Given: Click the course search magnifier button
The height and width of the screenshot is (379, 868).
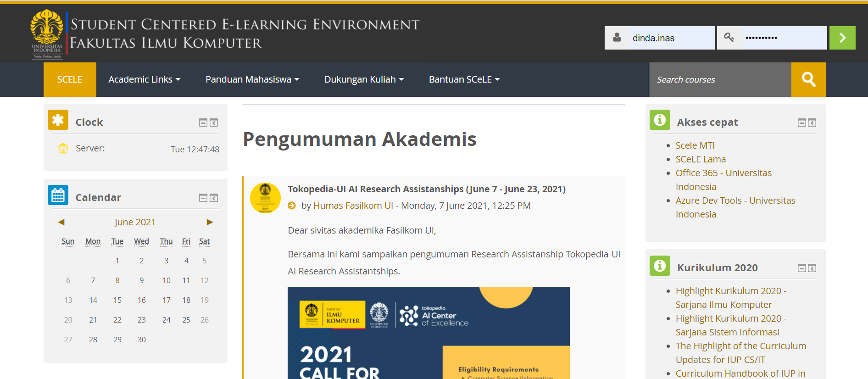Looking at the screenshot, I should click(808, 79).
